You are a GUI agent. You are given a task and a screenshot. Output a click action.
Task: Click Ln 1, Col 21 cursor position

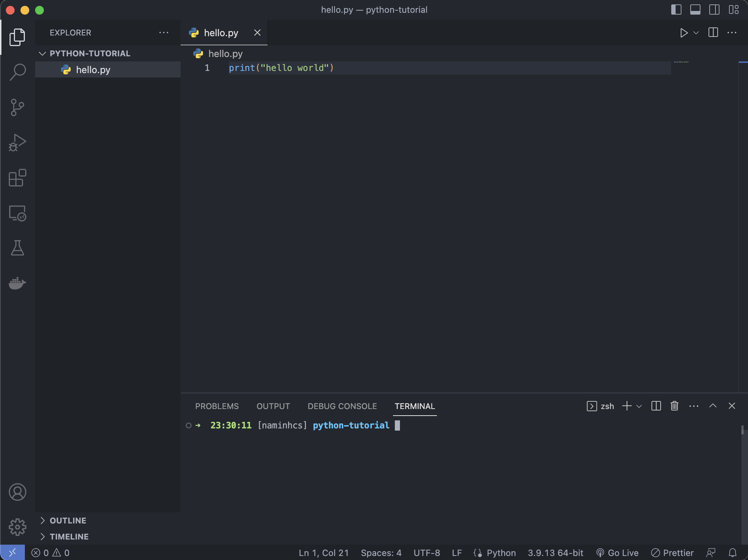pyautogui.click(x=324, y=553)
